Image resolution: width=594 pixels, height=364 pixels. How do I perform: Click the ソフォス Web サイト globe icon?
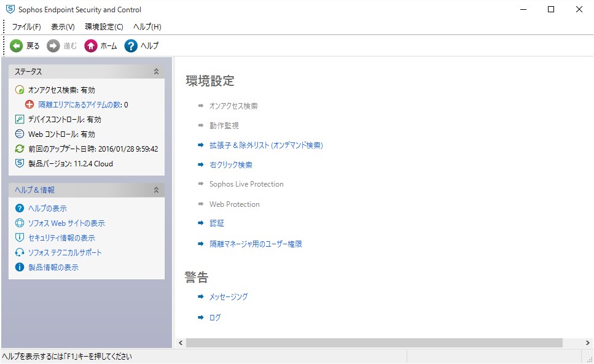click(x=19, y=223)
